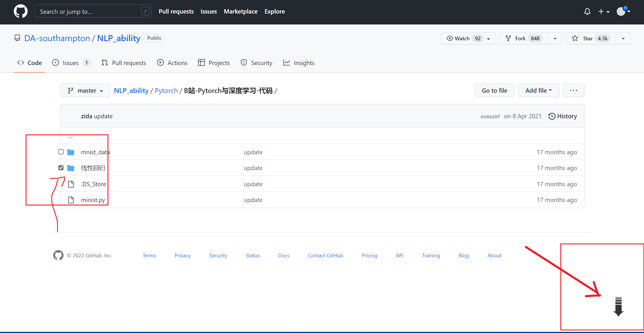Screen dimensions: 644x333
Task: Click the mnist_data folder icon
Action: [x=71, y=152]
